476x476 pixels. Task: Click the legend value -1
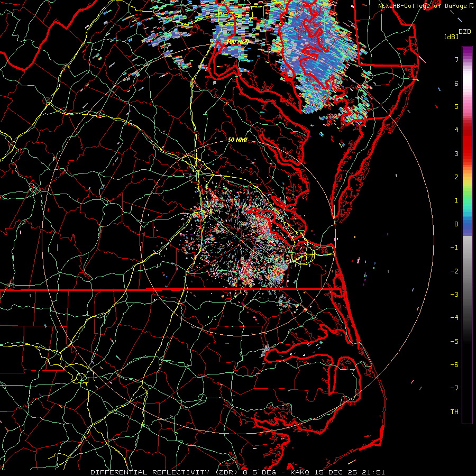[454, 248]
